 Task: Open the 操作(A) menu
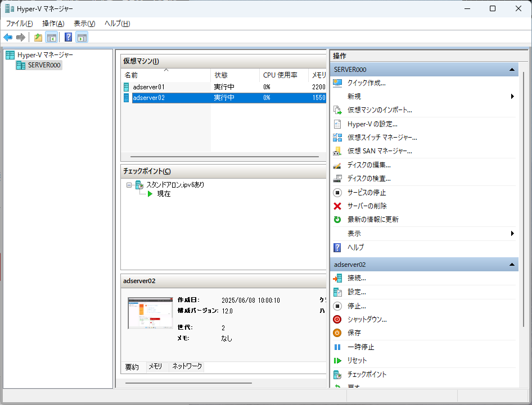tap(53, 24)
